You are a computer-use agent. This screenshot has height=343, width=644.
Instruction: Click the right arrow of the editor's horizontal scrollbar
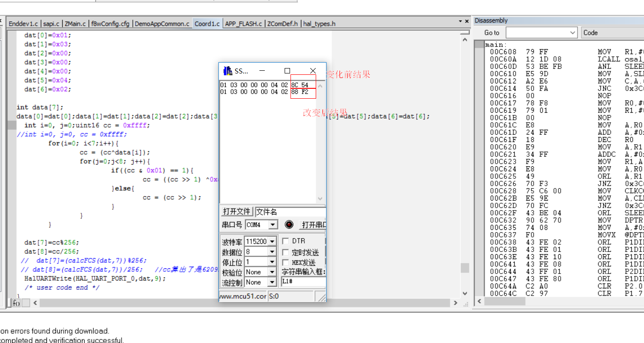[x=454, y=303]
